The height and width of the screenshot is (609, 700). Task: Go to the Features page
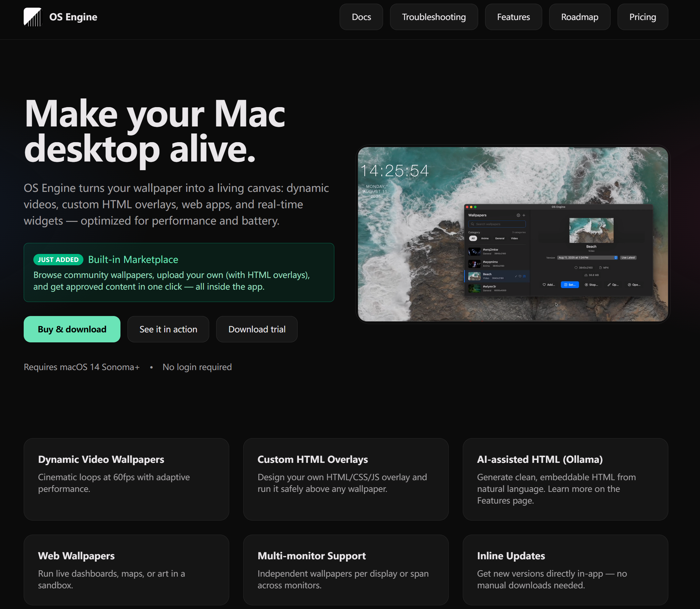(x=513, y=17)
